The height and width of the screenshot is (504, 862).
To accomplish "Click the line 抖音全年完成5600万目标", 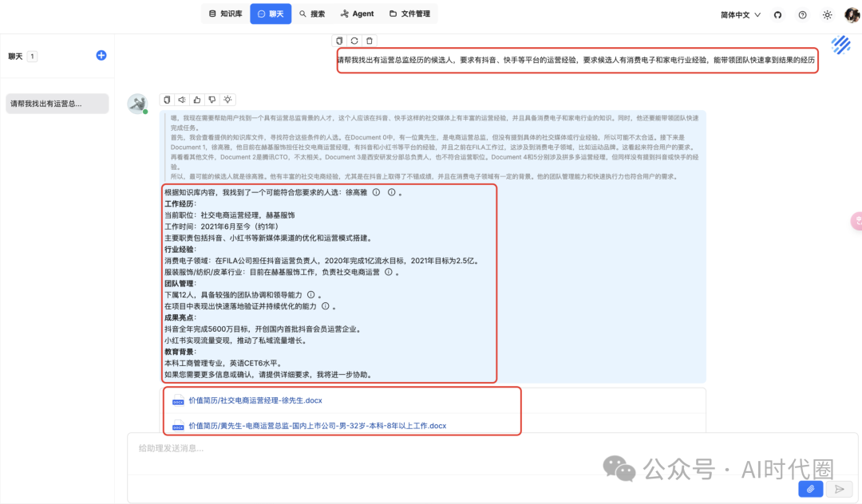I will pyautogui.click(x=263, y=329).
